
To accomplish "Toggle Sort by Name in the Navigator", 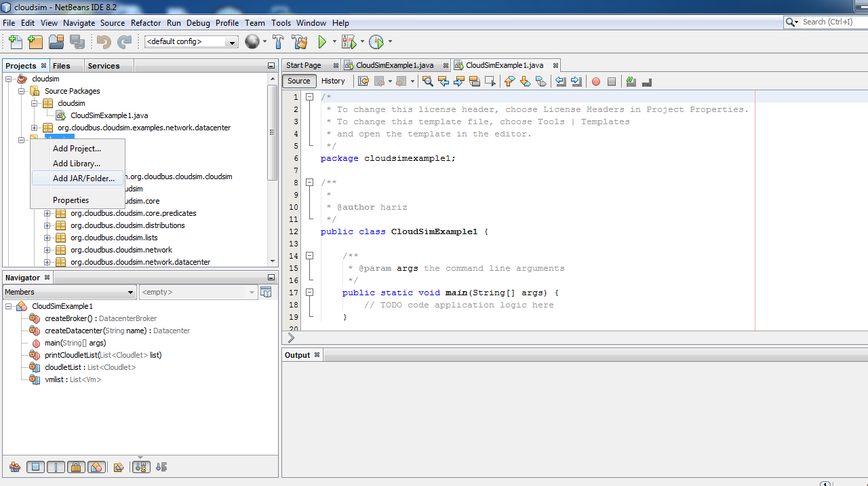I will point(141,467).
